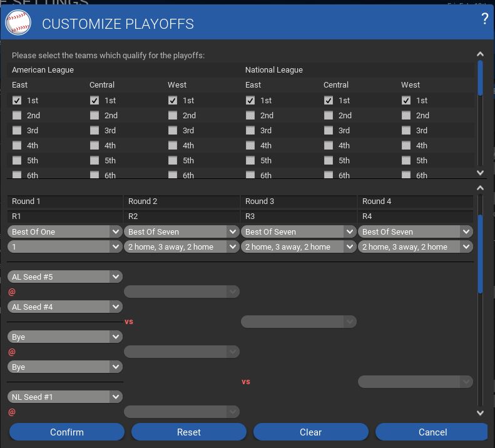Check National League West 3rd checkbox
The height and width of the screenshot is (448, 495).
(x=406, y=130)
